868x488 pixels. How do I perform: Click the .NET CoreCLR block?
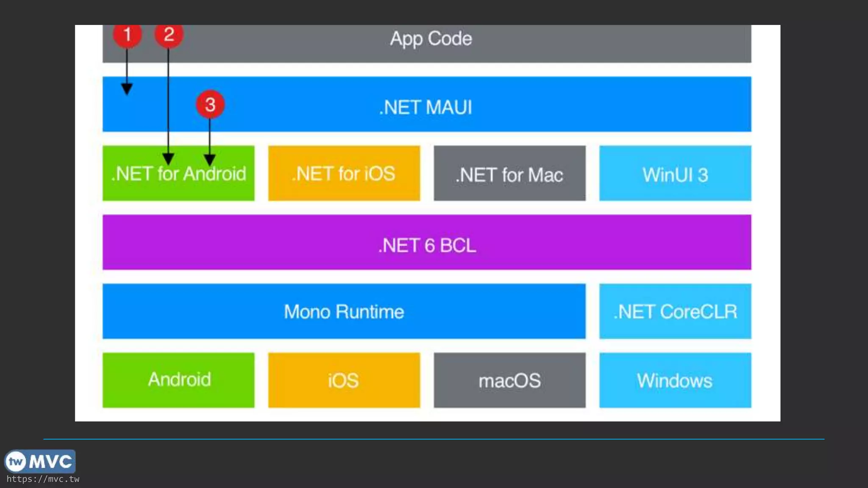(675, 311)
